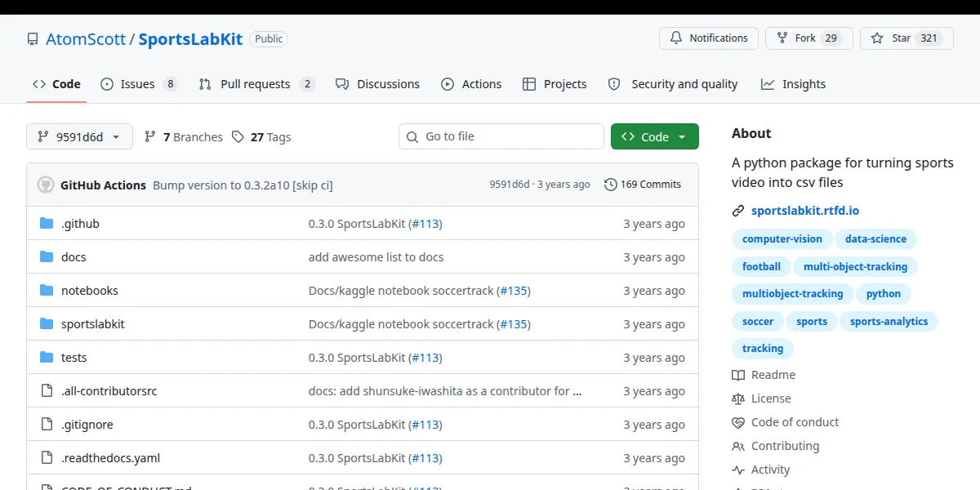Click the football topic tag
Viewport: 980px width, 490px height.
[761, 266]
